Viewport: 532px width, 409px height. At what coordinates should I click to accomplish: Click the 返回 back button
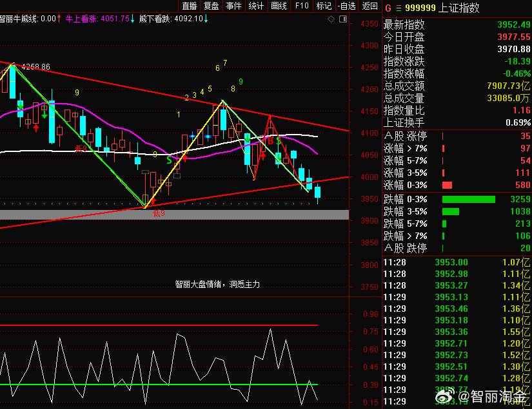[370, 6]
